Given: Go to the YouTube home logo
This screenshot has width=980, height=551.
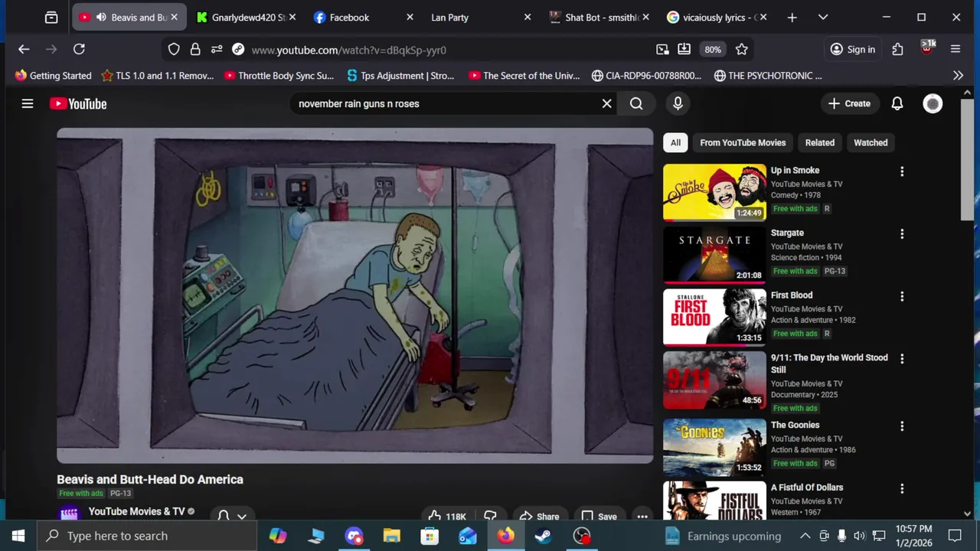Looking at the screenshot, I should pyautogui.click(x=78, y=103).
